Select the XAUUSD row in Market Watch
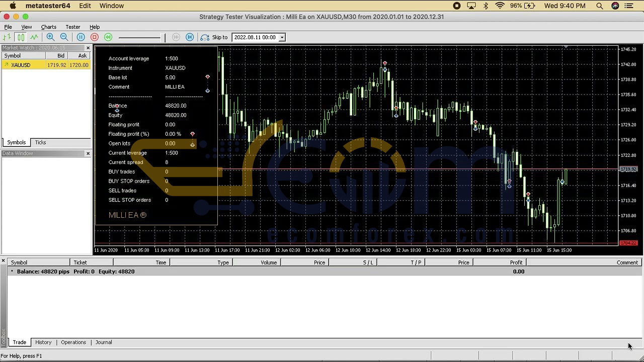Screen dimensions: 644x362 click(x=46, y=65)
